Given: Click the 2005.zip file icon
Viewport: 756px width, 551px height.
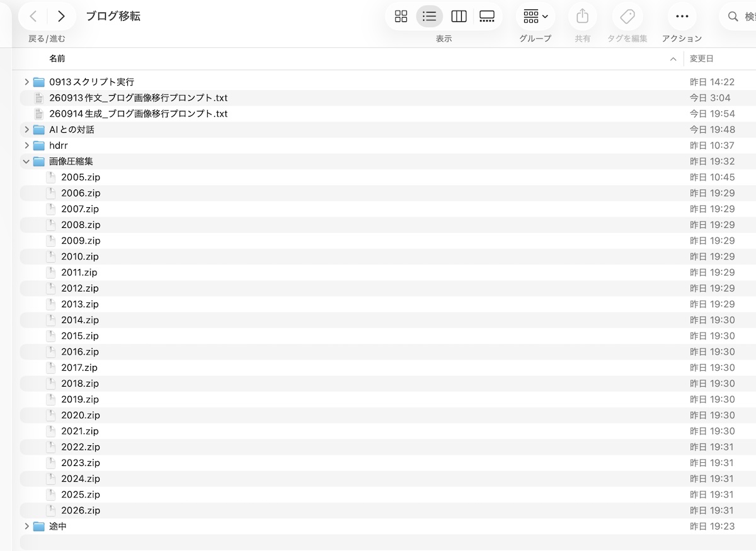Looking at the screenshot, I should point(50,177).
